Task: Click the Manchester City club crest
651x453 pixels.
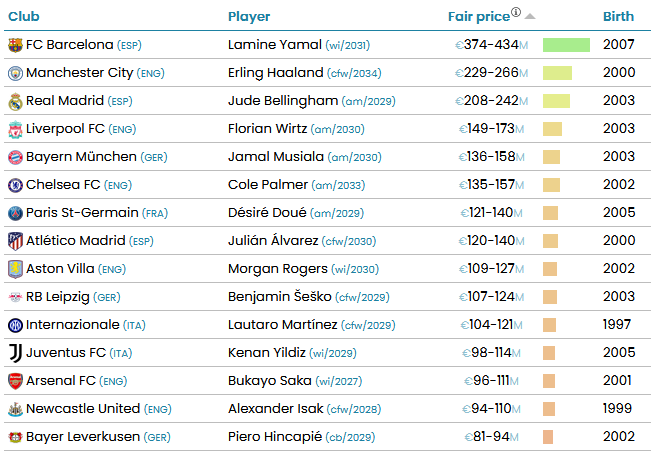Action: click(15, 73)
